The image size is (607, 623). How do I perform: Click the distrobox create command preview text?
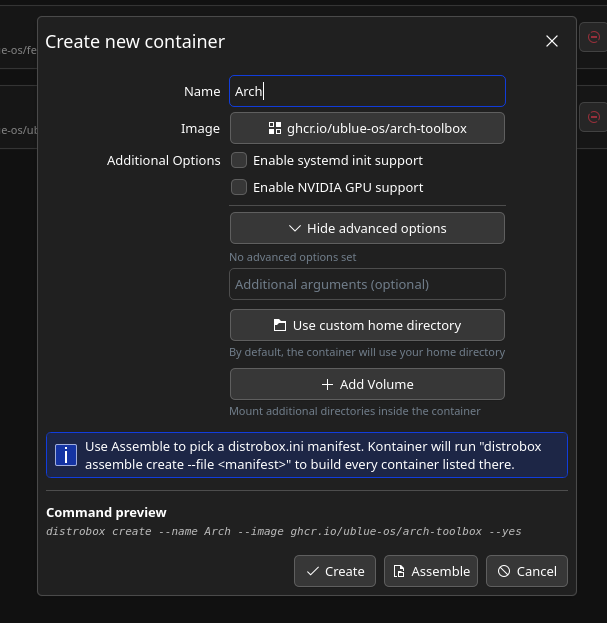pos(284,531)
